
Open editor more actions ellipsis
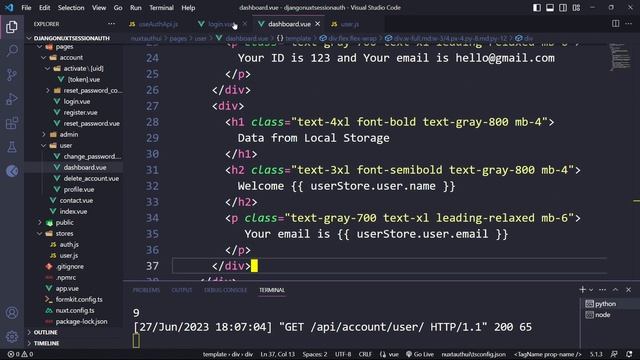629,24
